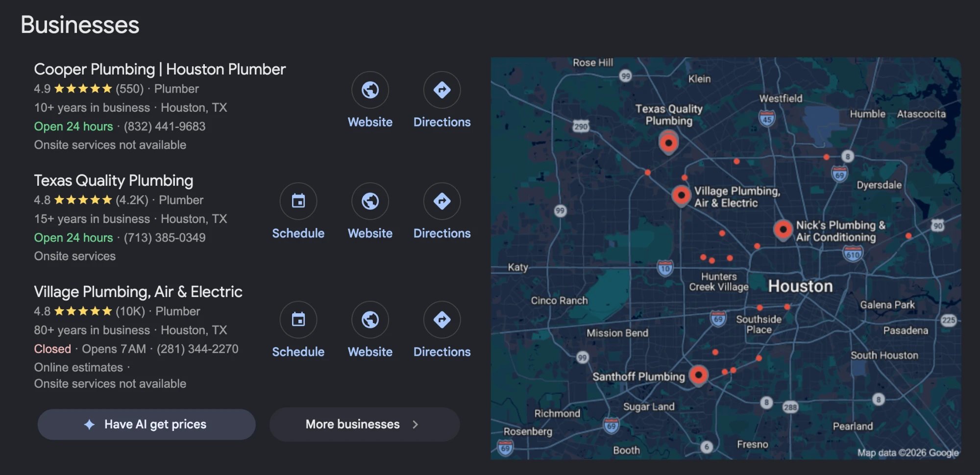980x475 pixels.
Task: Click phone number (832) 441-9683
Action: (165, 126)
